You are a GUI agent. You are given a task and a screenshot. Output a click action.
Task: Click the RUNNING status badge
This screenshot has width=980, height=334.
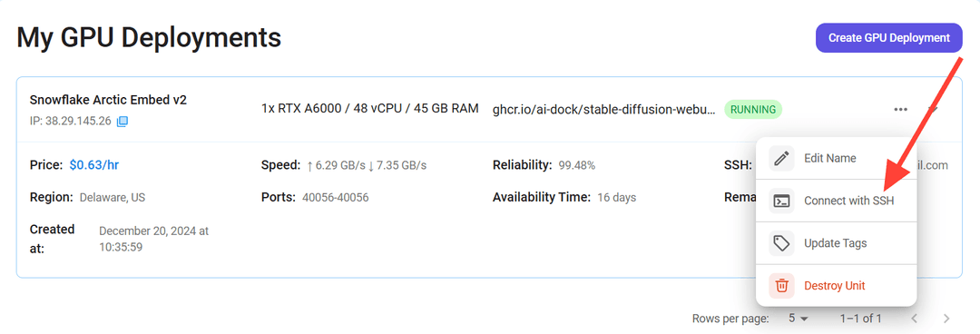753,110
